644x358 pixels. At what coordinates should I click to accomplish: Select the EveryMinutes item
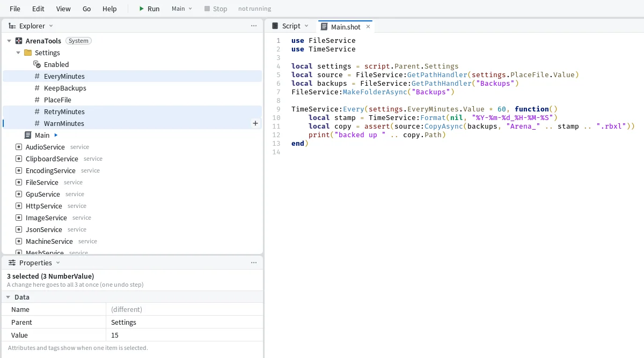(132, 76)
